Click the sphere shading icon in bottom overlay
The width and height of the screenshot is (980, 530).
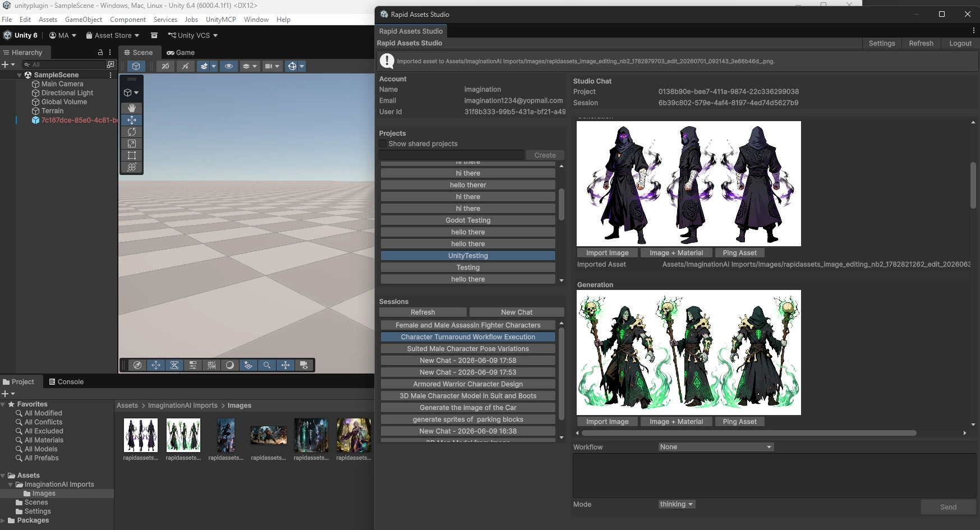(230, 365)
